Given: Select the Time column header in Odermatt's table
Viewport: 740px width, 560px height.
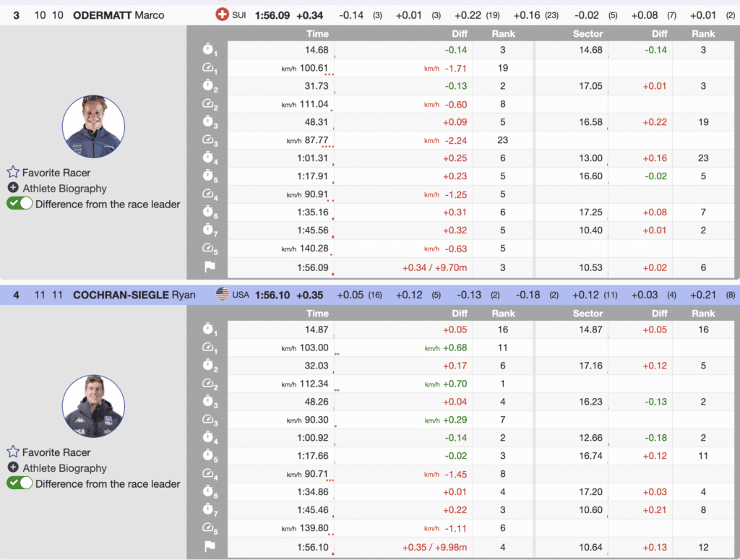Looking at the screenshot, I should (x=317, y=34).
